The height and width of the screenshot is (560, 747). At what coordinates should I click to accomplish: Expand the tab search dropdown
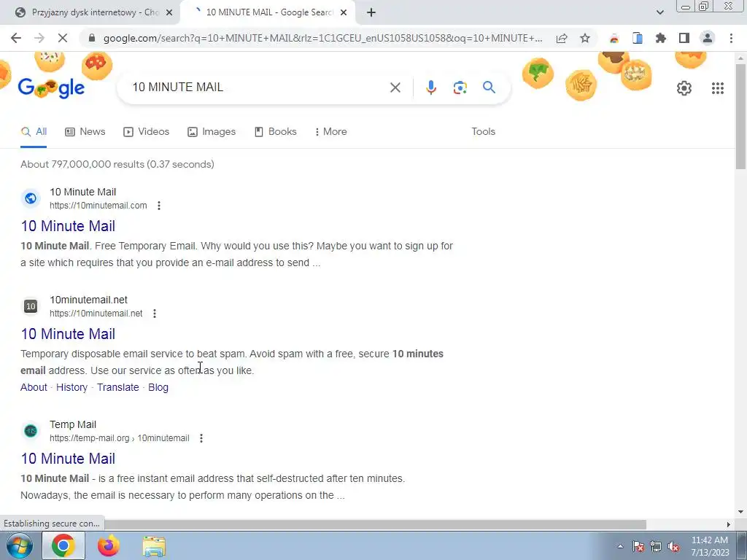(659, 13)
